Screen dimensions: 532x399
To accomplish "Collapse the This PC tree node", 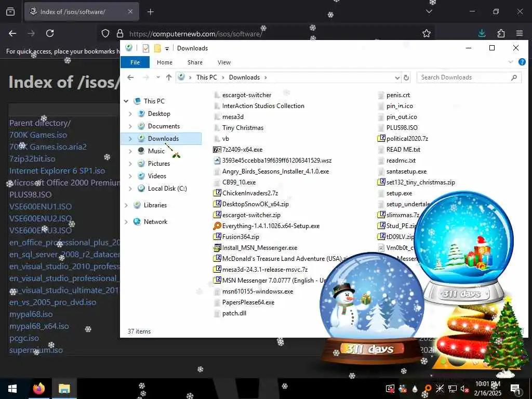I will pyautogui.click(x=126, y=101).
